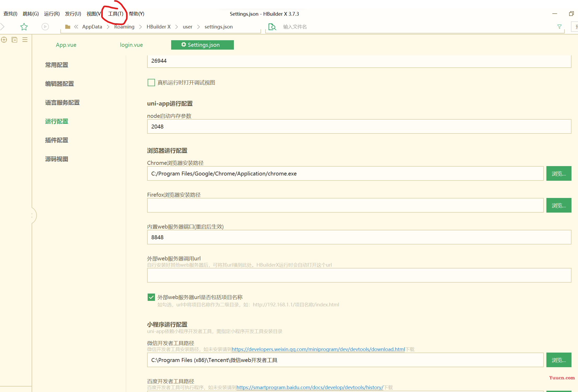
Task: Minimize the HBuilder X window
Action: (x=555, y=14)
